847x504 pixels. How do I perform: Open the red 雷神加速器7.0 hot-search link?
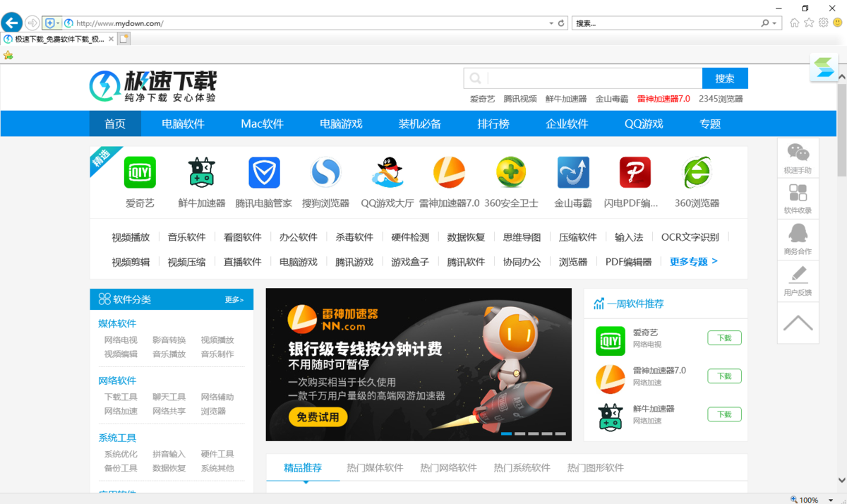point(663,99)
